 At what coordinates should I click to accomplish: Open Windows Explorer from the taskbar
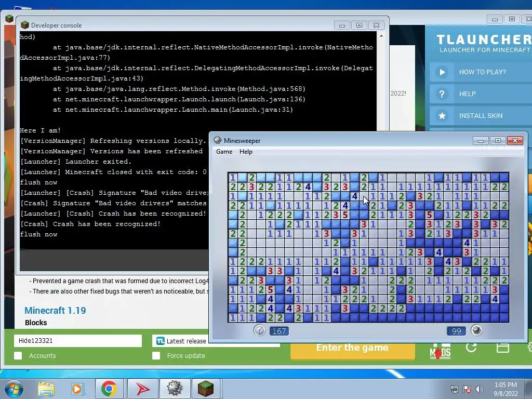tap(46, 389)
